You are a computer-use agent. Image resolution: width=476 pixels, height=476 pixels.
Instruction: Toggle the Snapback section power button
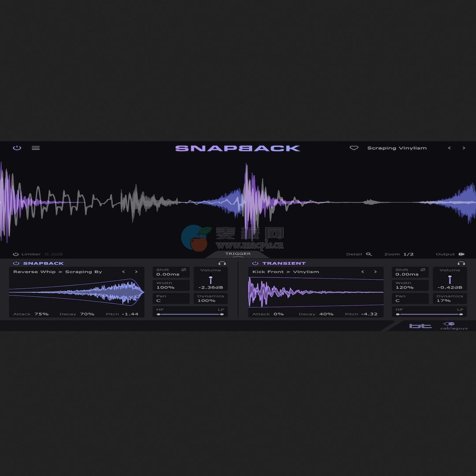[16, 263]
